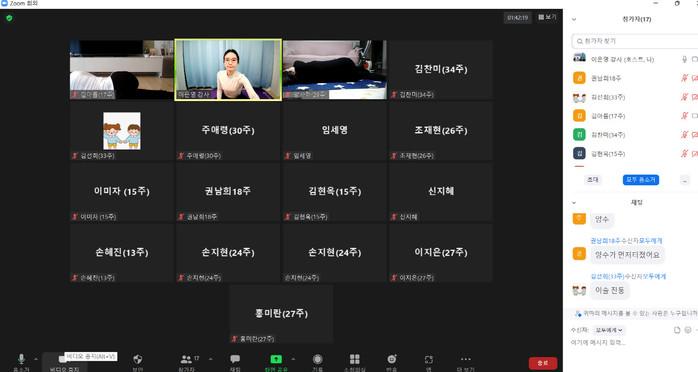The height and width of the screenshot is (372, 698).
Task: Click the blue 모두 음소거 button
Action: click(641, 180)
